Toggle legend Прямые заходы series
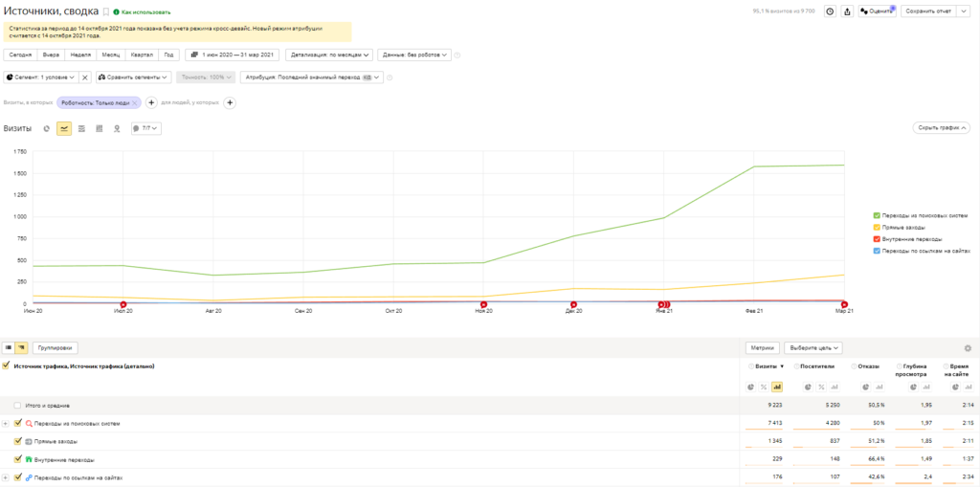Image resolution: width=980 pixels, height=487 pixels. point(877,228)
